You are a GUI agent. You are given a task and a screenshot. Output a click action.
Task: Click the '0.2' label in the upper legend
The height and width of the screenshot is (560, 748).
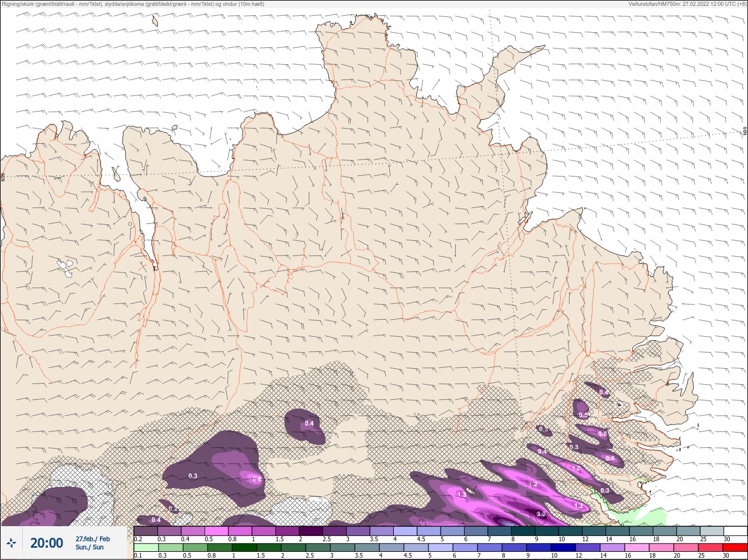(138, 538)
